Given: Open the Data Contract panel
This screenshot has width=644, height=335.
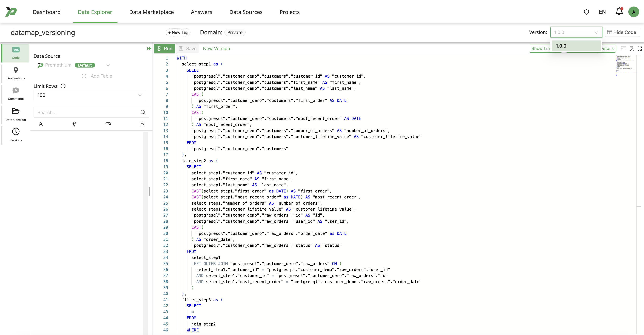Looking at the screenshot, I should 16,114.
